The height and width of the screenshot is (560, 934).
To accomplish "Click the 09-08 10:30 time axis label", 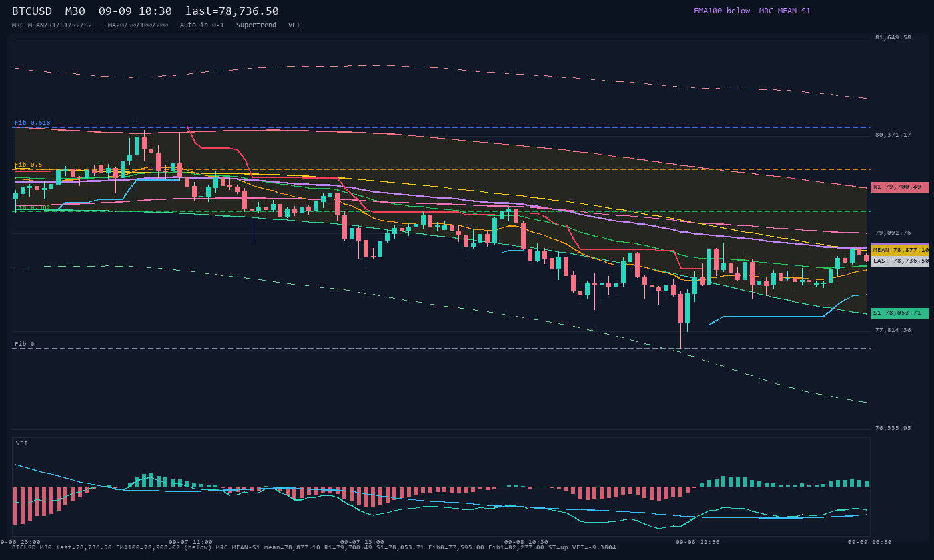I will [526, 542].
